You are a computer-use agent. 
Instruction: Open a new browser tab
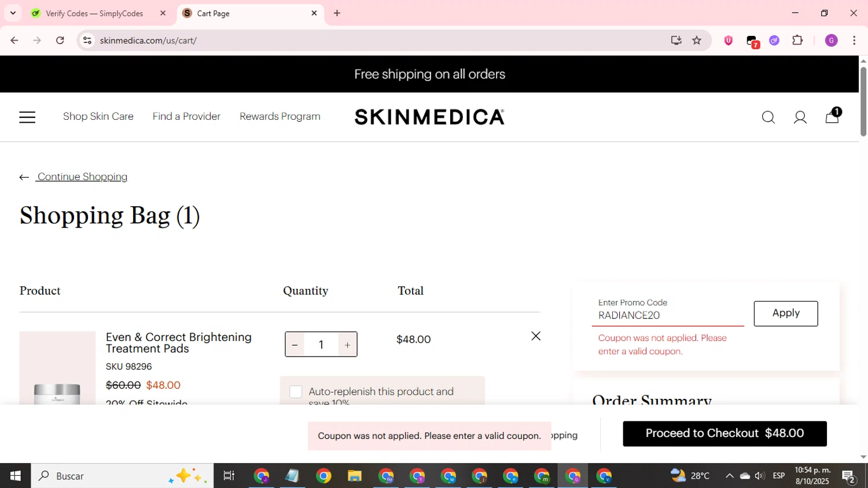[337, 13]
